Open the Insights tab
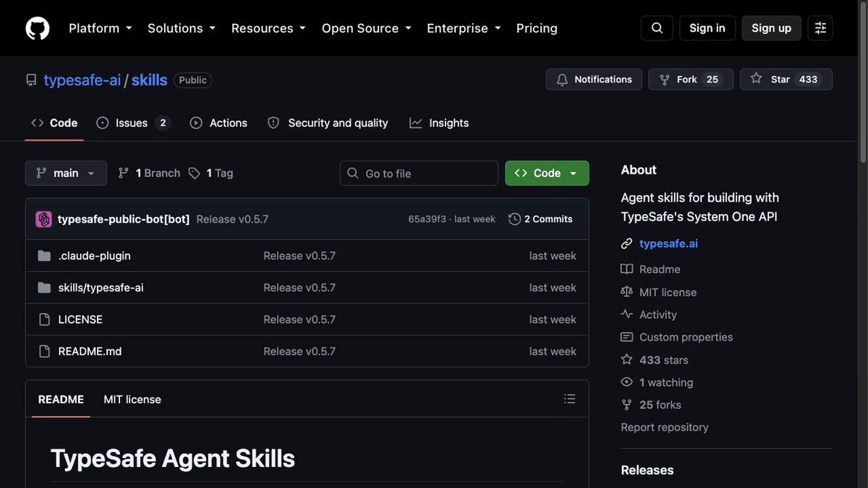The width and height of the screenshot is (868, 488). pos(439,123)
